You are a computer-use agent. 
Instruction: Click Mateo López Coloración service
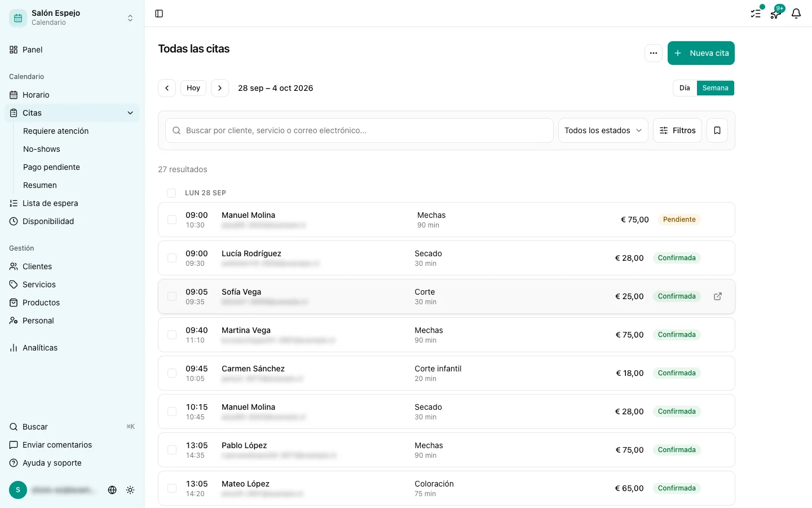(x=434, y=484)
